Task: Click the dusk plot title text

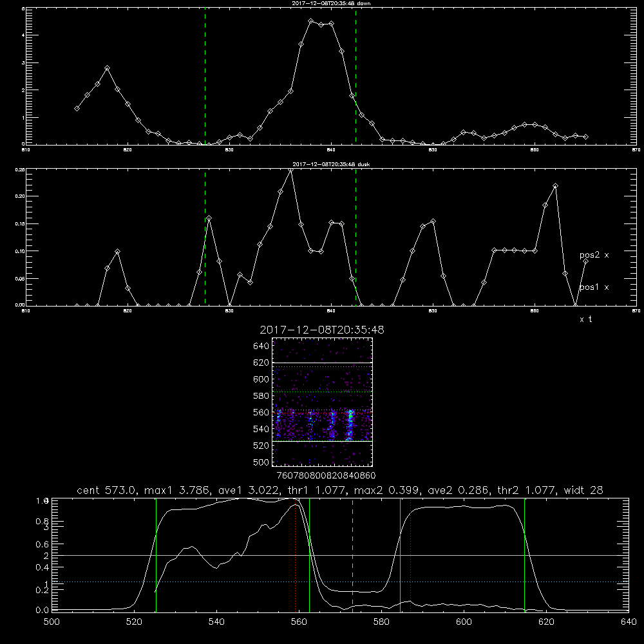Action: [331, 164]
